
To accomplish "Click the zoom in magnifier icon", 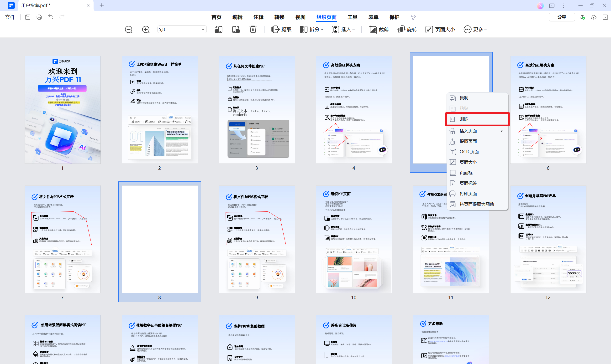I will tap(146, 29).
